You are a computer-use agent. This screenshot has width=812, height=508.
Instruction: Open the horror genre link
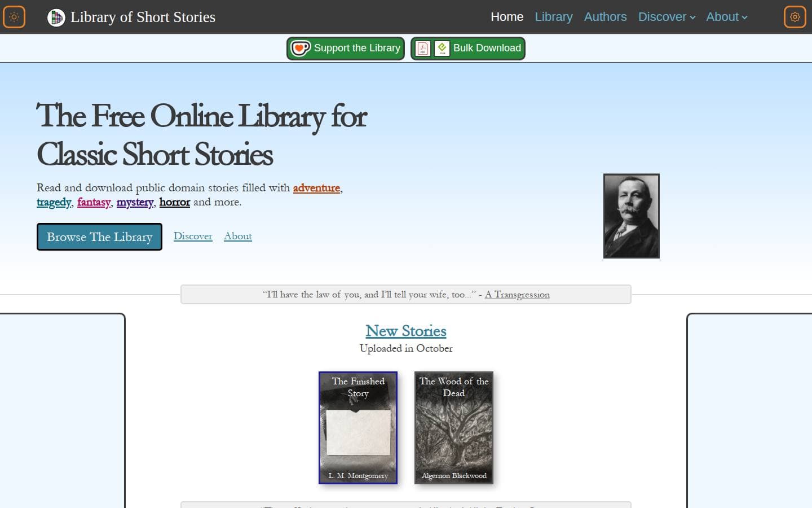(x=175, y=202)
